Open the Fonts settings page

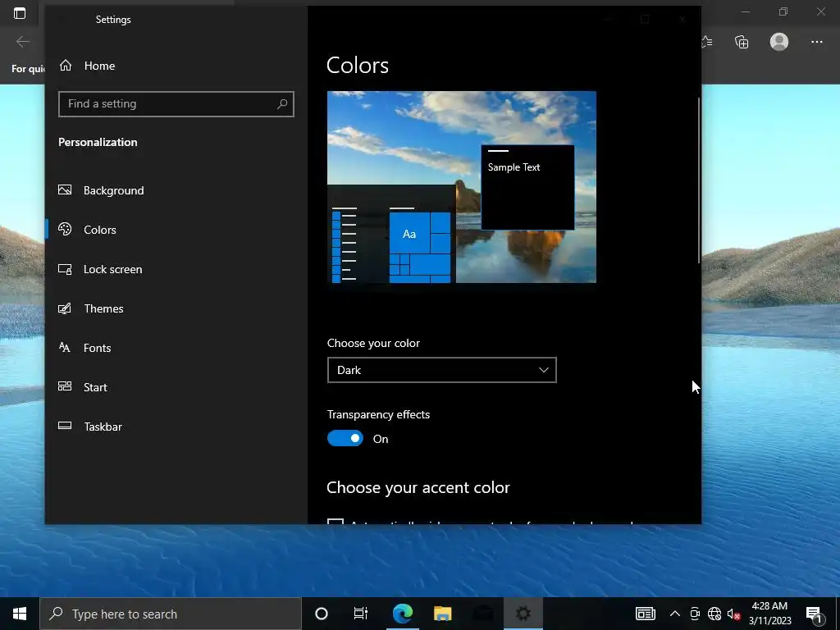[x=97, y=348]
